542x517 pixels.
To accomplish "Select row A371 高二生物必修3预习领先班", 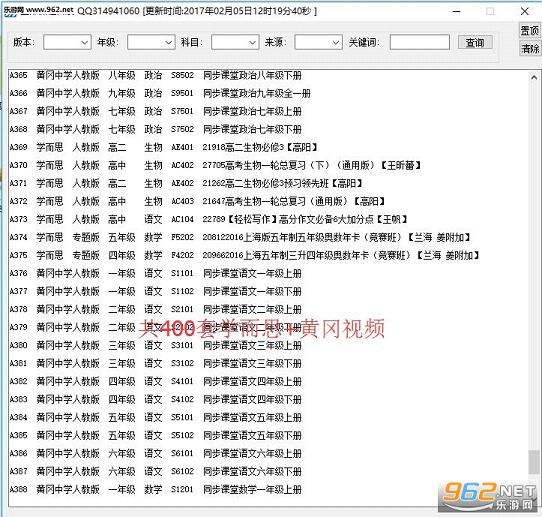I will click(186, 183).
